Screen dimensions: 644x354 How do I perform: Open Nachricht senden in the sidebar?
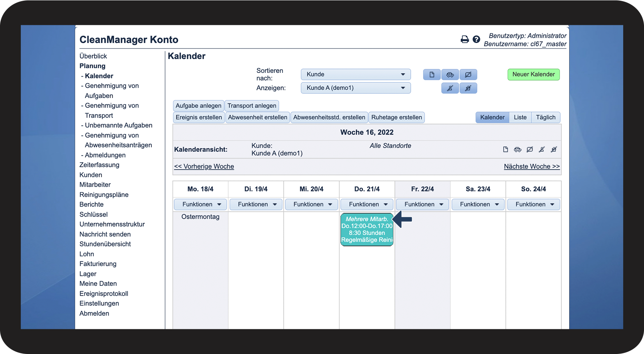point(105,234)
